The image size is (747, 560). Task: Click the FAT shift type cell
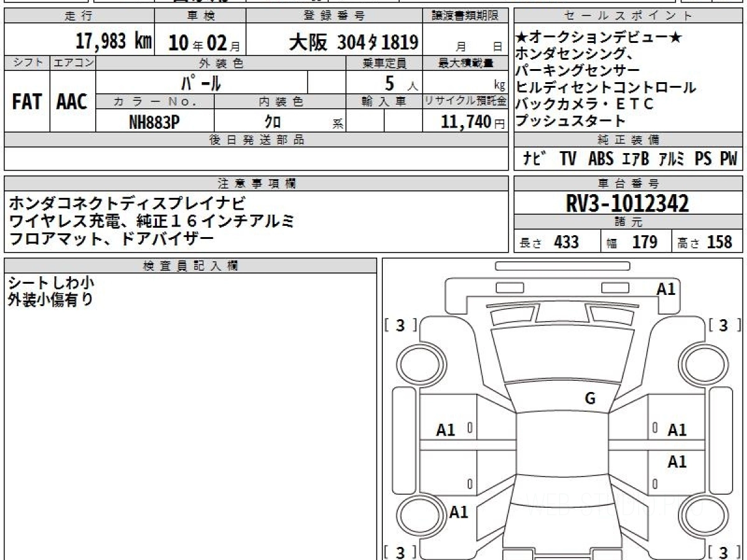pos(27,103)
